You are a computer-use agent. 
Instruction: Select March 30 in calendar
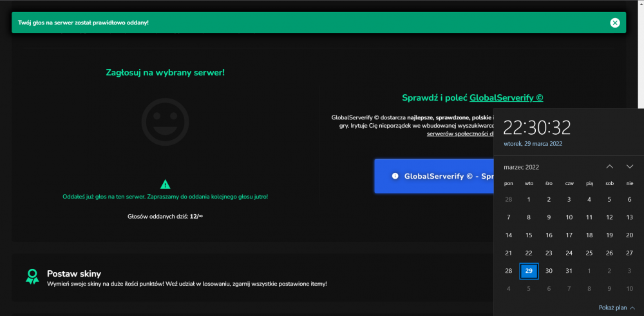pyautogui.click(x=549, y=271)
